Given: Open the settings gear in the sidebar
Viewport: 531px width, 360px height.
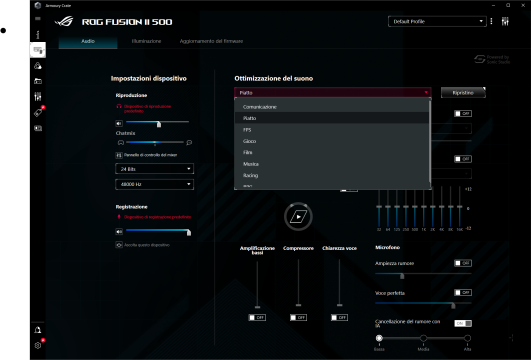Looking at the screenshot, I should (x=38, y=345).
